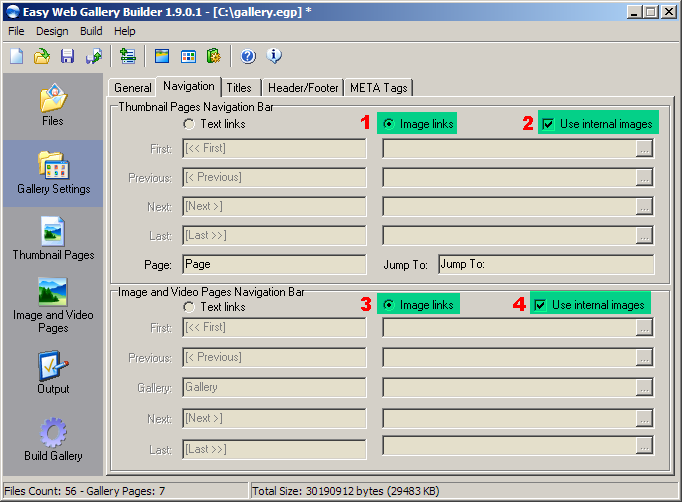Click 'Total Size: 30190912 bytes' status text
Image resolution: width=682 pixels, height=502 pixels.
tap(345, 491)
